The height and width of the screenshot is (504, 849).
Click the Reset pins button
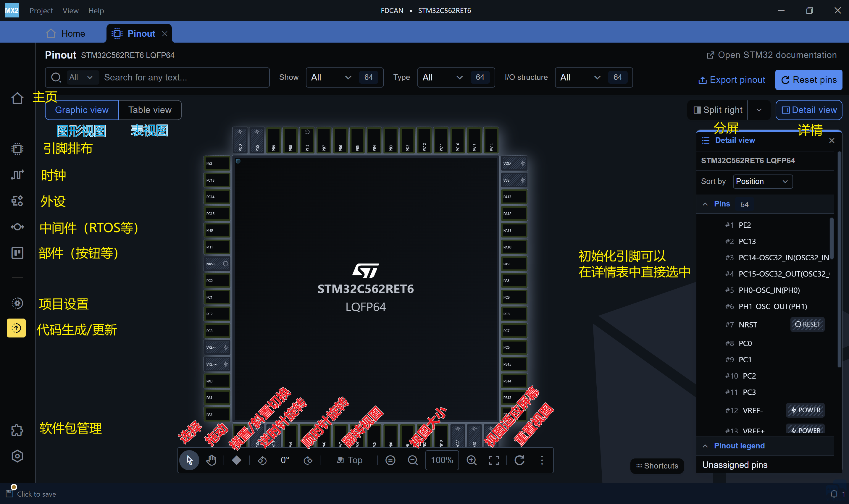[808, 80]
